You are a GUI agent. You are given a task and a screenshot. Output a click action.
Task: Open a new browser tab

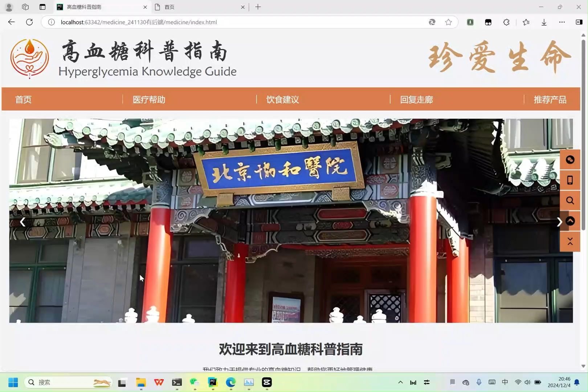point(258,7)
